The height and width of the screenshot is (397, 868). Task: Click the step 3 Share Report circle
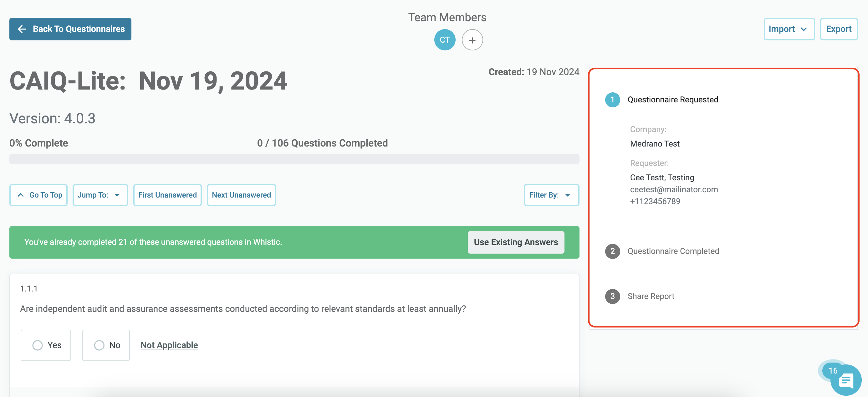coord(612,296)
